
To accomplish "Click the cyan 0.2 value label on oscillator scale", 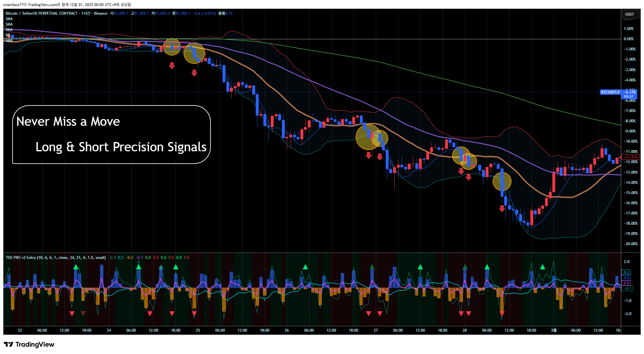I will [626, 272].
